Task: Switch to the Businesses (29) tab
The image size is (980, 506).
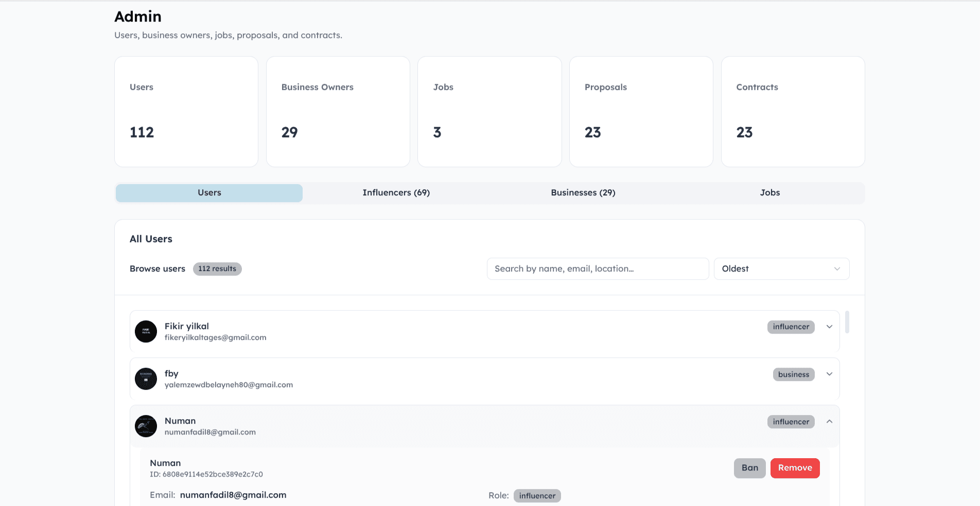Action: click(583, 193)
